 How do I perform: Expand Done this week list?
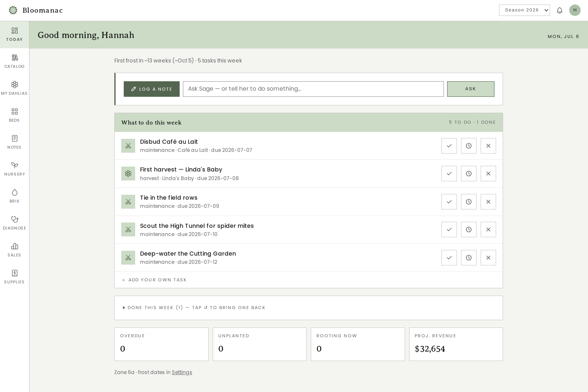(194, 308)
